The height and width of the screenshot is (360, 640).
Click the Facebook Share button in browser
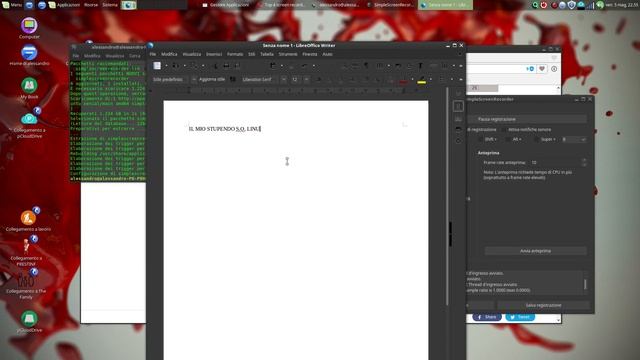[x=487, y=317]
